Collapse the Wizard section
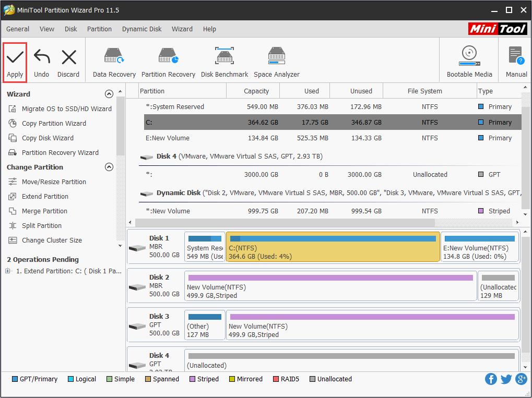 pyautogui.click(x=109, y=94)
